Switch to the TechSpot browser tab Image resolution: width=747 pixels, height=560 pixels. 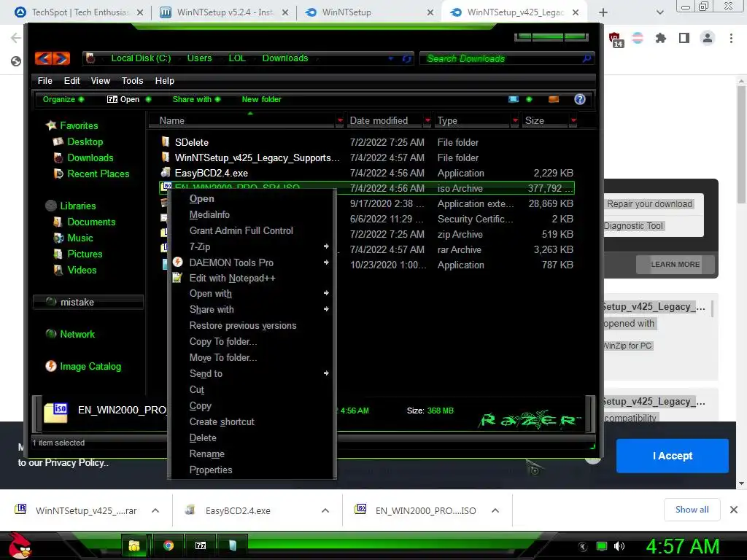80,12
